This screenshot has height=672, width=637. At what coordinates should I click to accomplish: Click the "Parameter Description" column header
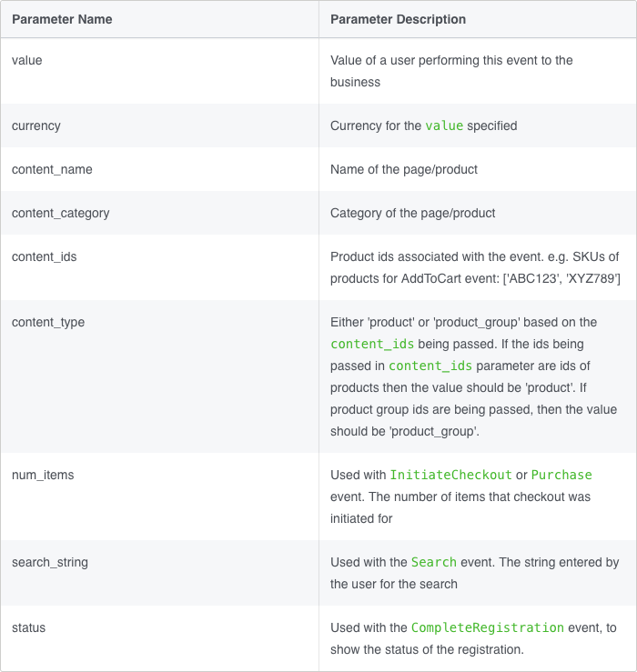(x=398, y=19)
